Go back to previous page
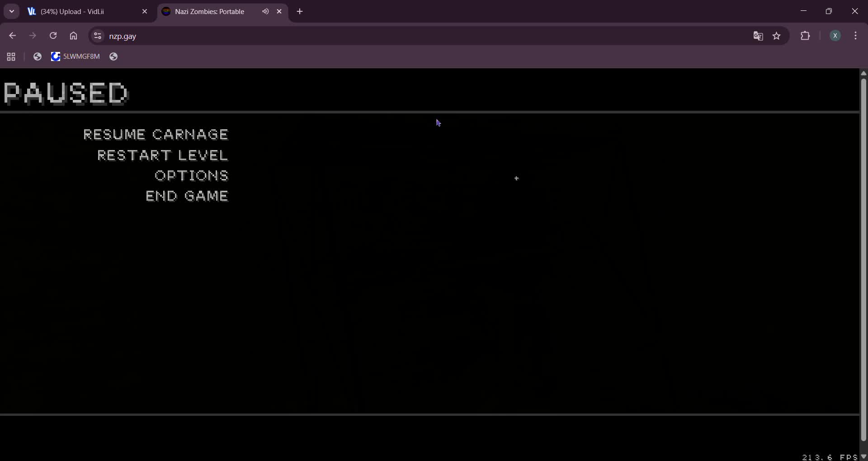Screen dimensions: 868x461 click(13, 36)
